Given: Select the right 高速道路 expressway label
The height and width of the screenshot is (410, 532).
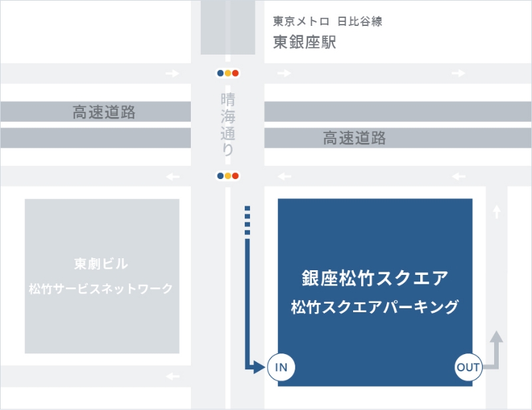Looking at the screenshot, I should point(354,138).
